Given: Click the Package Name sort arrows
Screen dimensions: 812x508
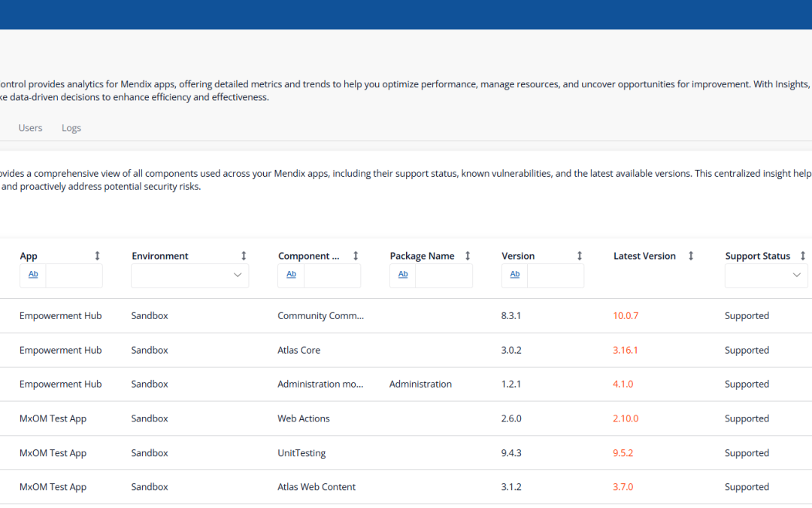Looking at the screenshot, I should [x=468, y=256].
